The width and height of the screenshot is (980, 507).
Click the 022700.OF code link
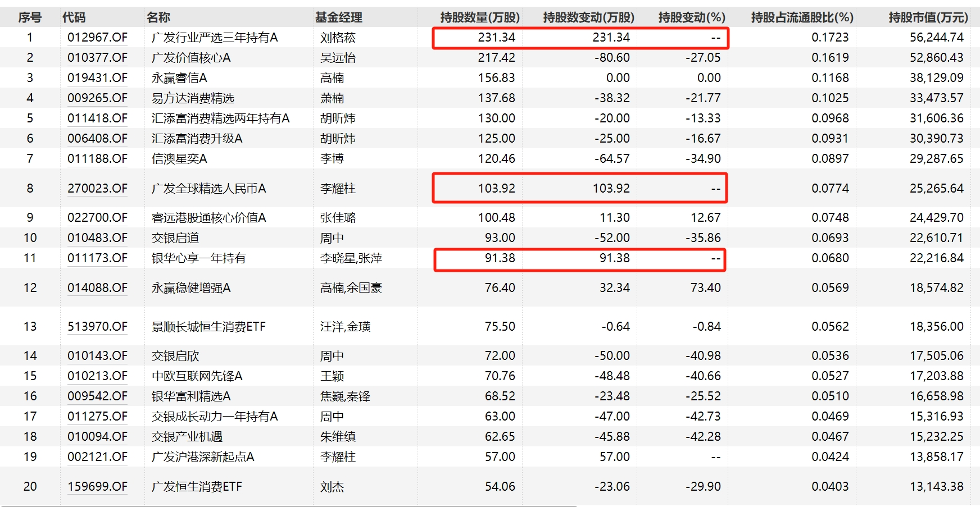pos(97,218)
